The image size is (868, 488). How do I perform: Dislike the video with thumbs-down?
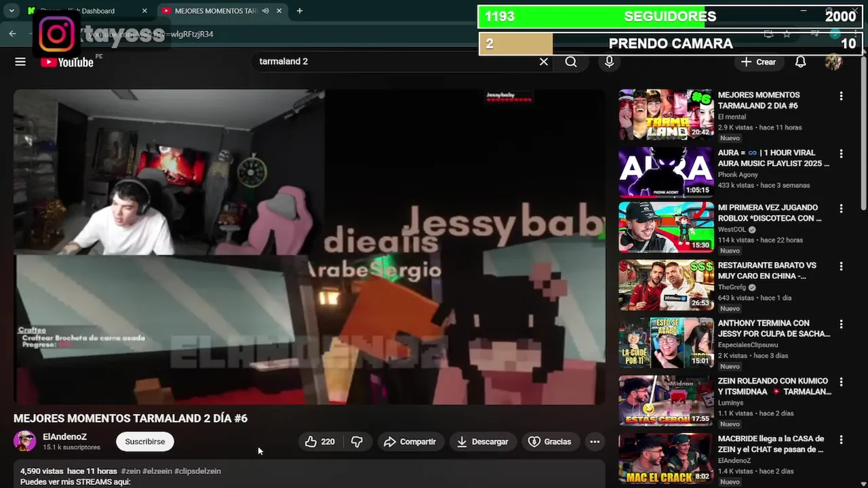[x=357, y=441]
